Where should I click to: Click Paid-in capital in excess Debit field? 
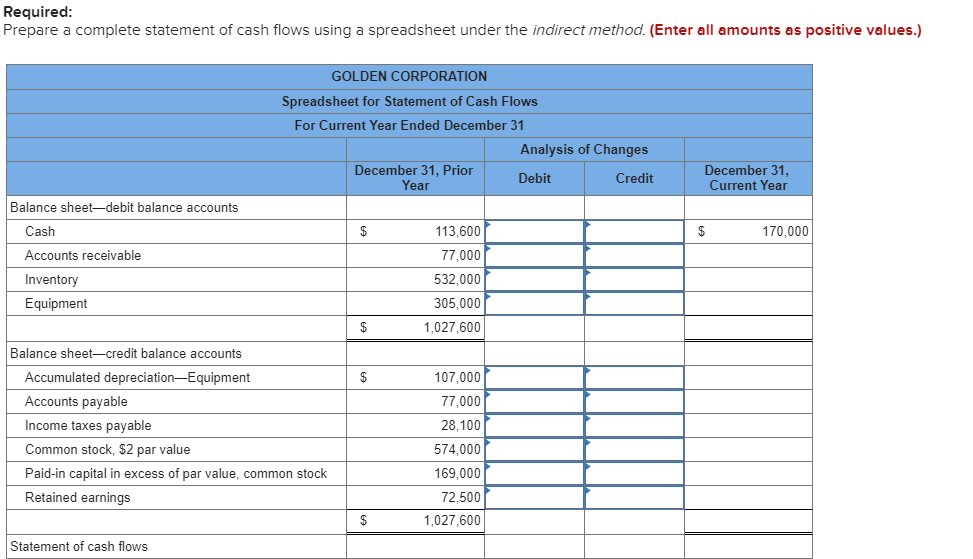[534, 473]
